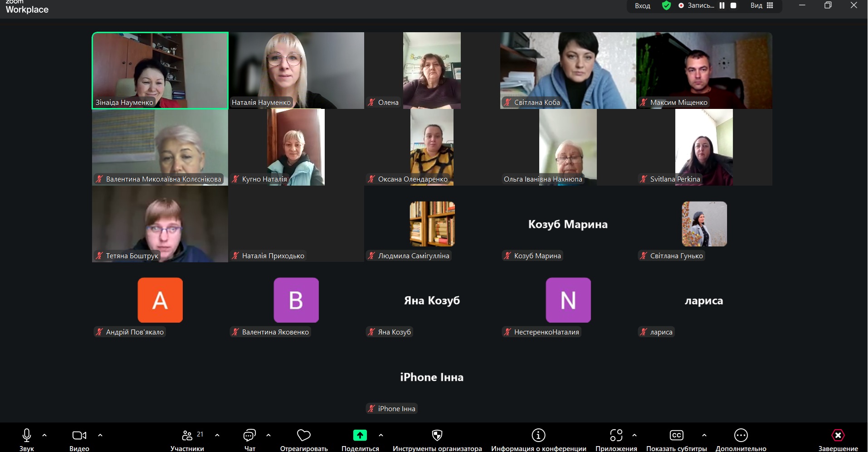
Task: Open the Chat panel icon
Action: 249,436
